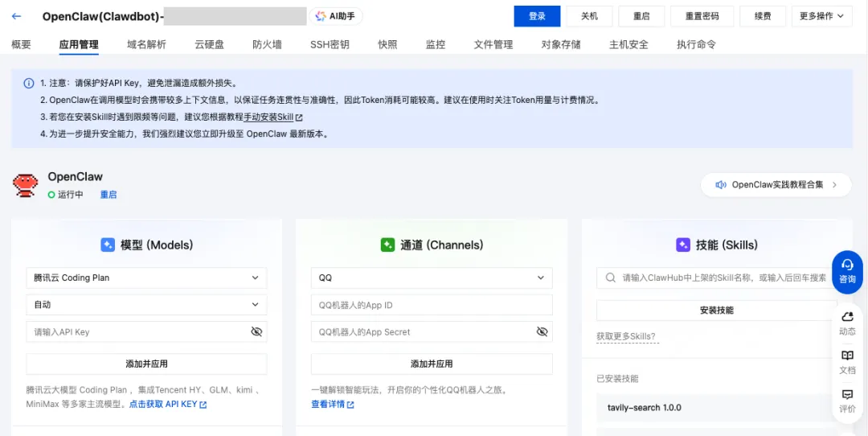Open the 主机安全 tab

[x=628, y=44]
